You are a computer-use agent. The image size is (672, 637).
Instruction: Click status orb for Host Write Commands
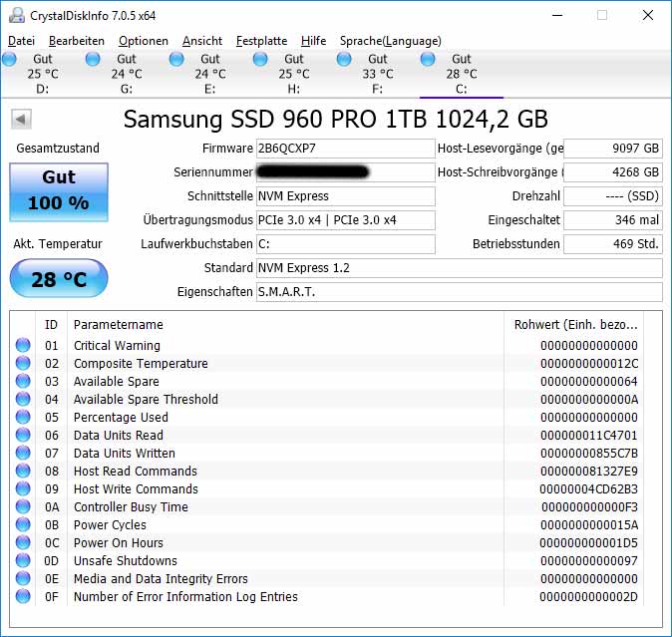[x=23, y=489]
